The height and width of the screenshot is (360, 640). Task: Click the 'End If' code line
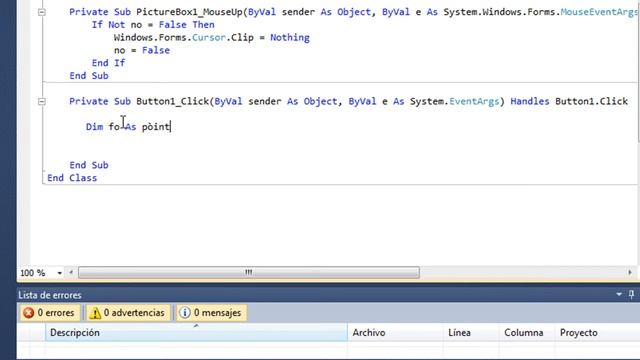108,63
